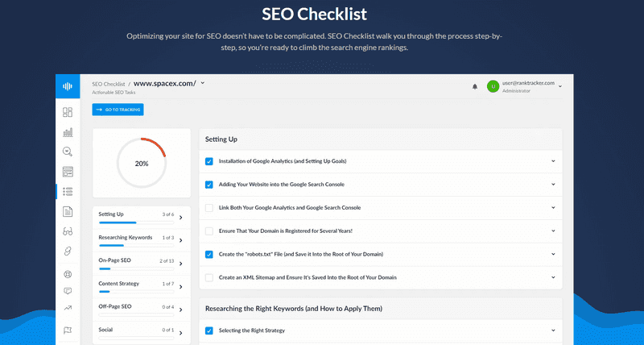The image size is (644, 345).
Task: Click the Ranktracker logo icon in the sidebar
Action: pos(68,86)
